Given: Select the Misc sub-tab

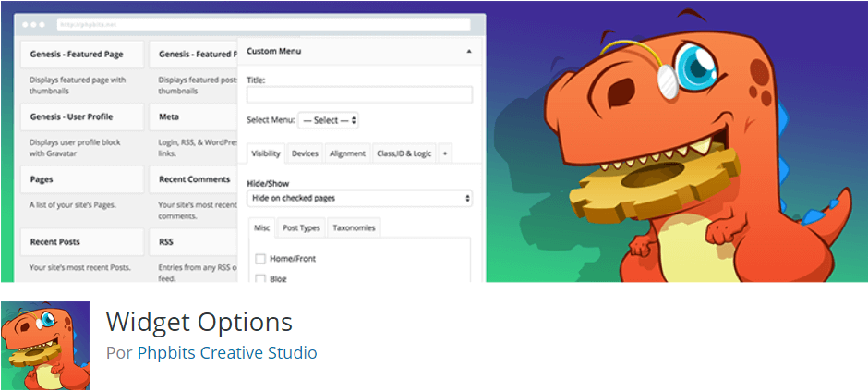Looking at the screenshot, I should 262,227.
